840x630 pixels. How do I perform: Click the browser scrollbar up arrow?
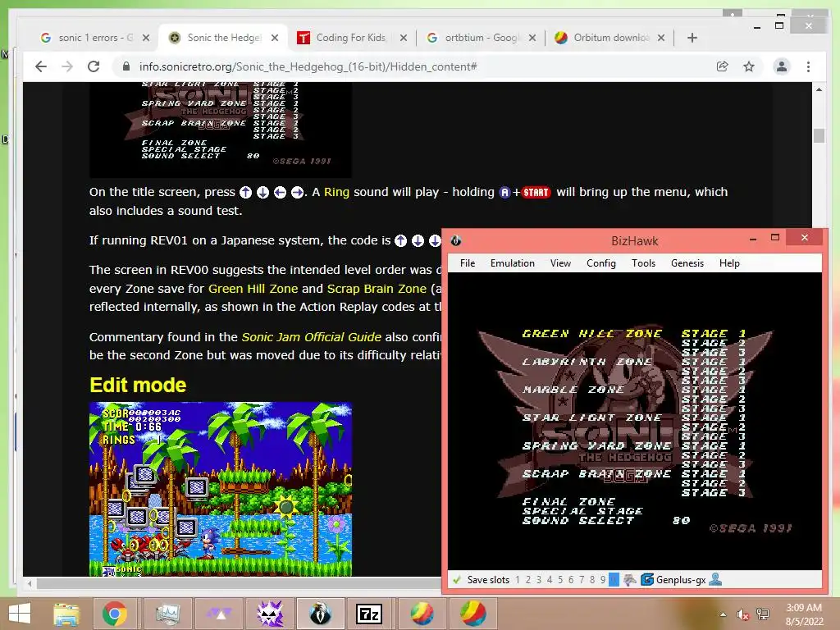(x=819, y=89)
